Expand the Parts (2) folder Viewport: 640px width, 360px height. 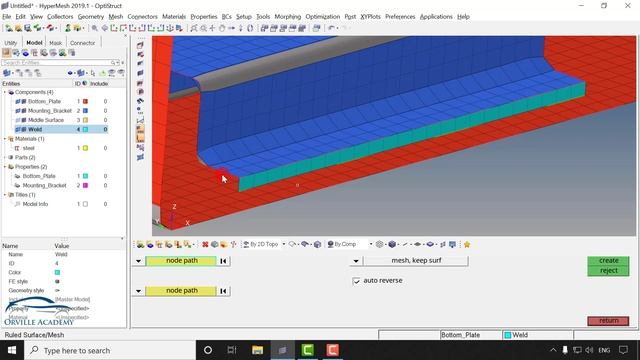tap(5, 158)
